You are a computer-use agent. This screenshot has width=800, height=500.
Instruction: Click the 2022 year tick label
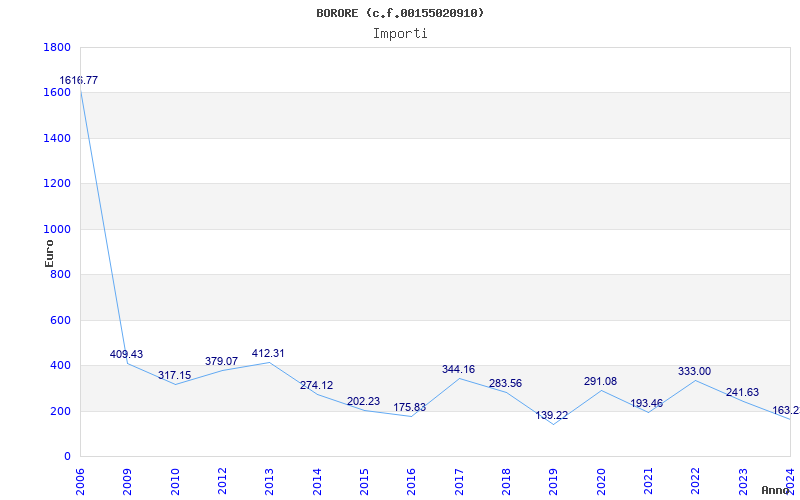[x=696, y=482]
